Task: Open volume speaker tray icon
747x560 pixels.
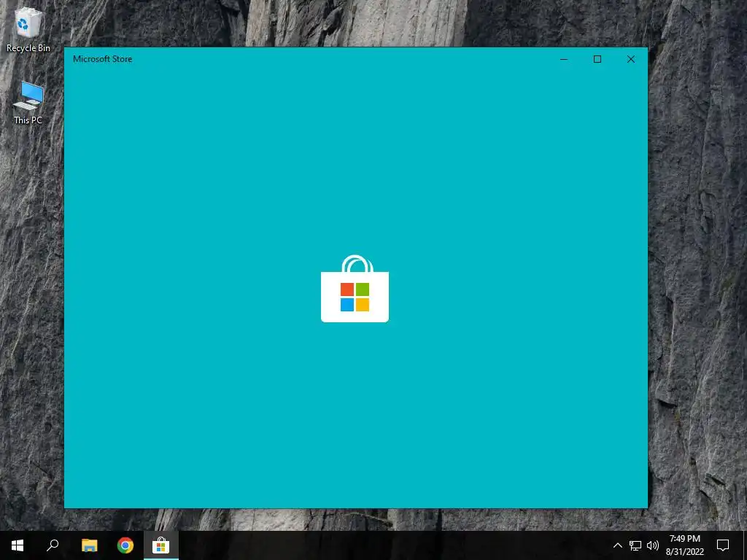Action: pyautogui.click(x=653, y=545)
